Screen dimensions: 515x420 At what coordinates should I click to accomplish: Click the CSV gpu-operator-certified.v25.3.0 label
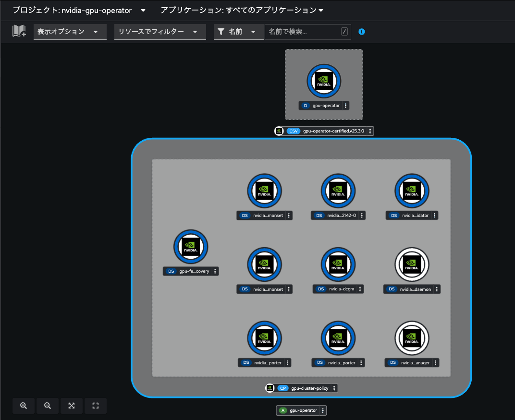point(325,131)
